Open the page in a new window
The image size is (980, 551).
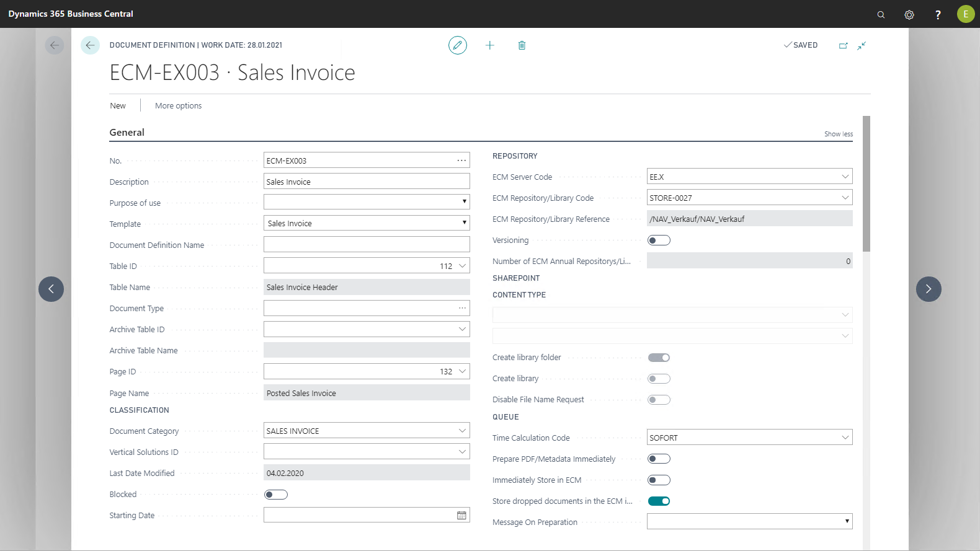(843, 45)
